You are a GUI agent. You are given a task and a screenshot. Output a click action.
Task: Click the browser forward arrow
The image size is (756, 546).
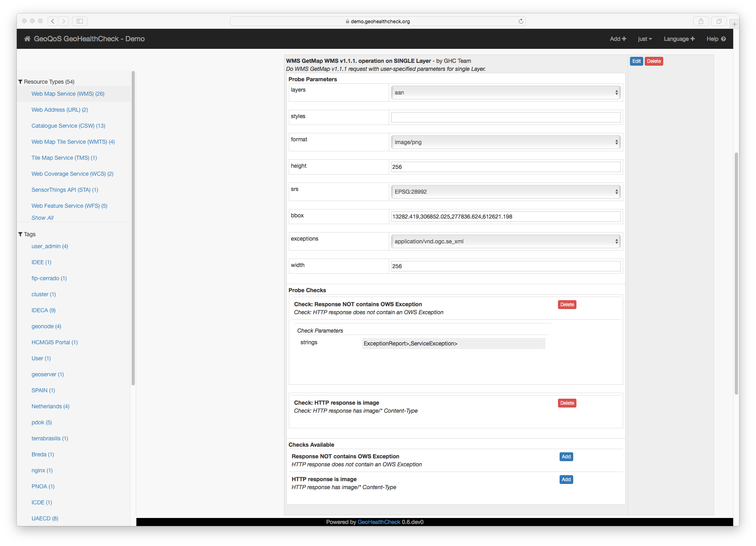point(64,21)
